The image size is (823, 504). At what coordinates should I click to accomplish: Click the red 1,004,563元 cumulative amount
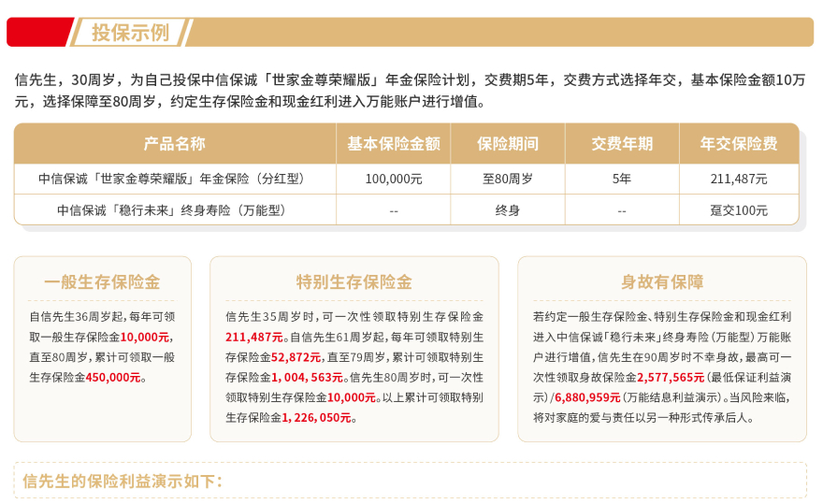click(x=307, y=378)
